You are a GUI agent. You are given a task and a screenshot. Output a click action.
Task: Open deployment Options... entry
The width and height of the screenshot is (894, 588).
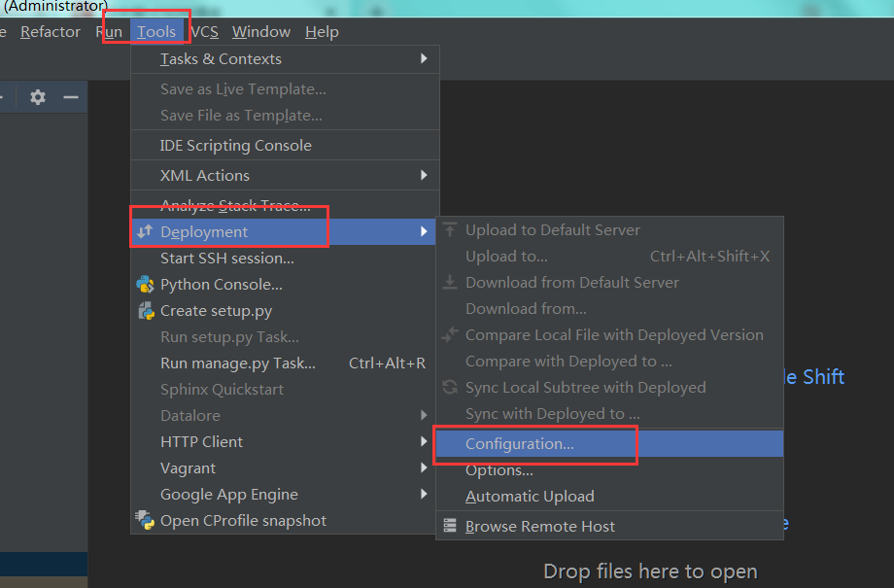499,470
